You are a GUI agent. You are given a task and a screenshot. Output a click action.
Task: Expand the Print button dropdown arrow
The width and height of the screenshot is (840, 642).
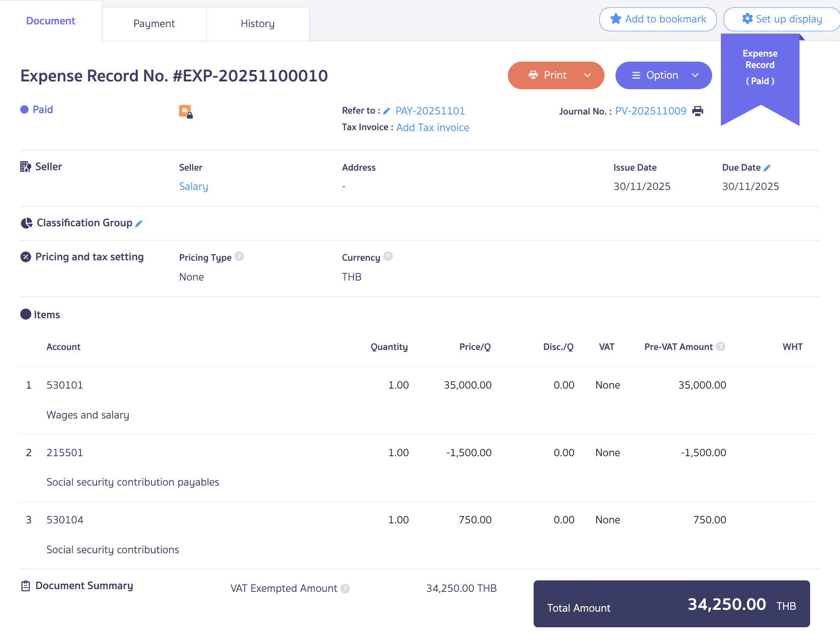587,75
